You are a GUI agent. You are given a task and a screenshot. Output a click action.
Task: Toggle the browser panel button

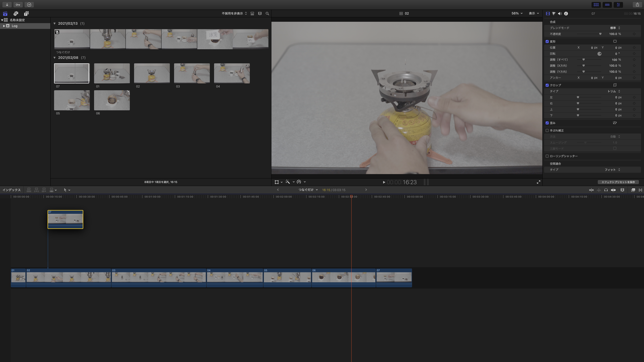pos(596,5)
